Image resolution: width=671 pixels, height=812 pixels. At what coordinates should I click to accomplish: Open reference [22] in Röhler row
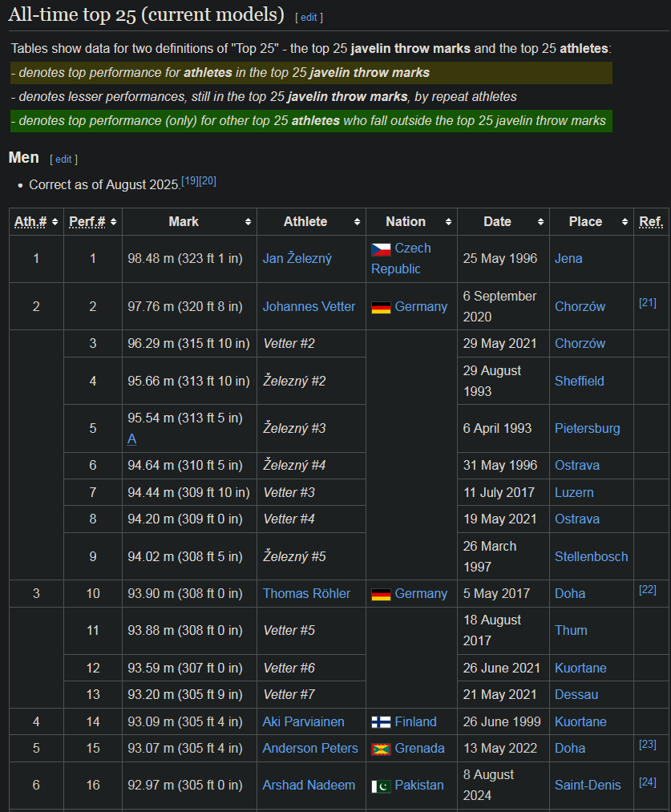click(648, 589)
